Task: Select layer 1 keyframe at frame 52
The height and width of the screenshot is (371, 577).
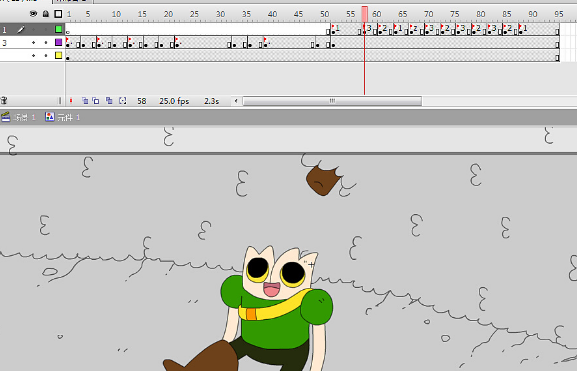Action: [333, 29]
